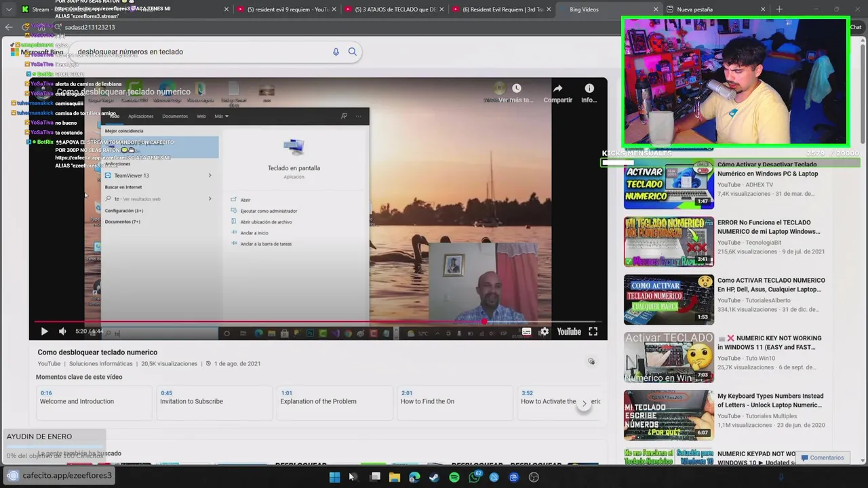The height and width of the screenshot is (488, 868).
Task: Open Spotify from the taskbar
Action: point(454,477)
